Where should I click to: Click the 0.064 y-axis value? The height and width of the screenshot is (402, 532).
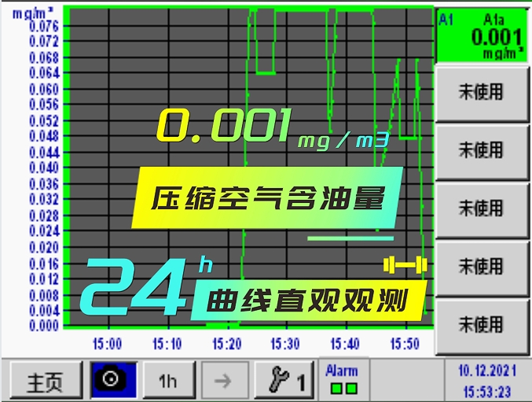[44, 72]
